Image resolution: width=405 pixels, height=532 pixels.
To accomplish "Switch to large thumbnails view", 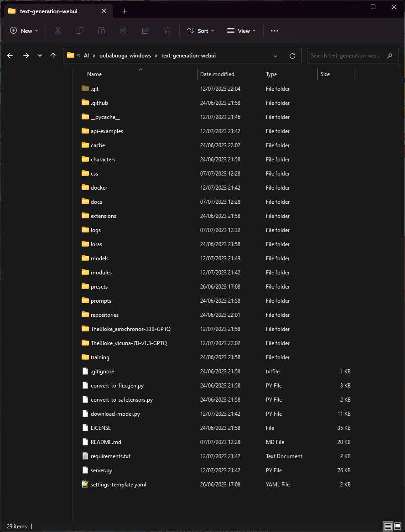I will tap(398, 527).
